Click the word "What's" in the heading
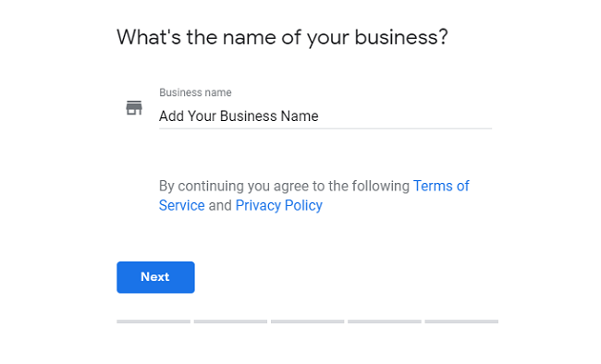Image resolution: width=601 pixels, height=364 pixels. pyautogui.click(x=149, y=37)
